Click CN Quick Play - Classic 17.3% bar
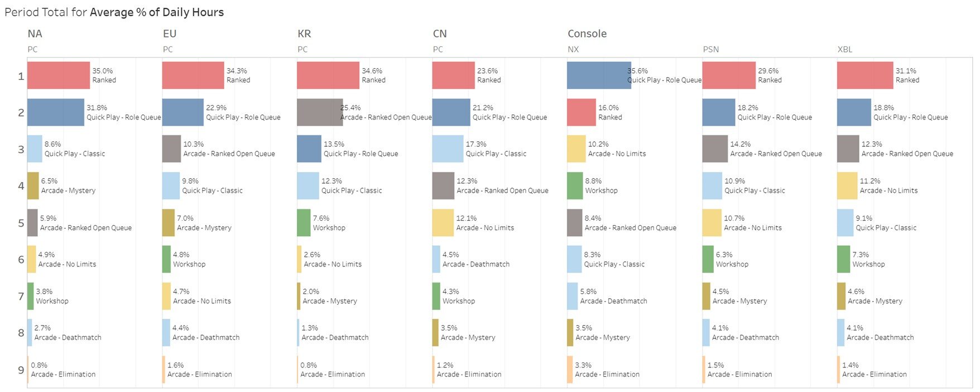Viewport: 980px width, 392px height. pos(448,149)
